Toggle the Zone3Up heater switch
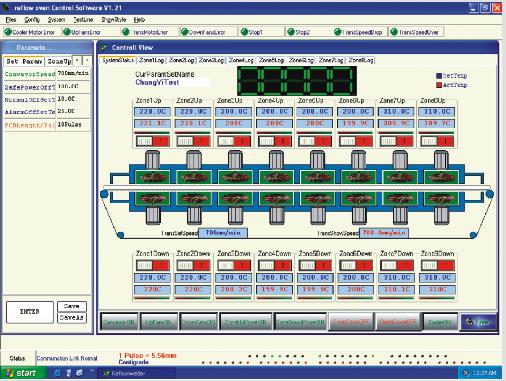506x381 pixels. pyautogui.click(x=234, y=141)
